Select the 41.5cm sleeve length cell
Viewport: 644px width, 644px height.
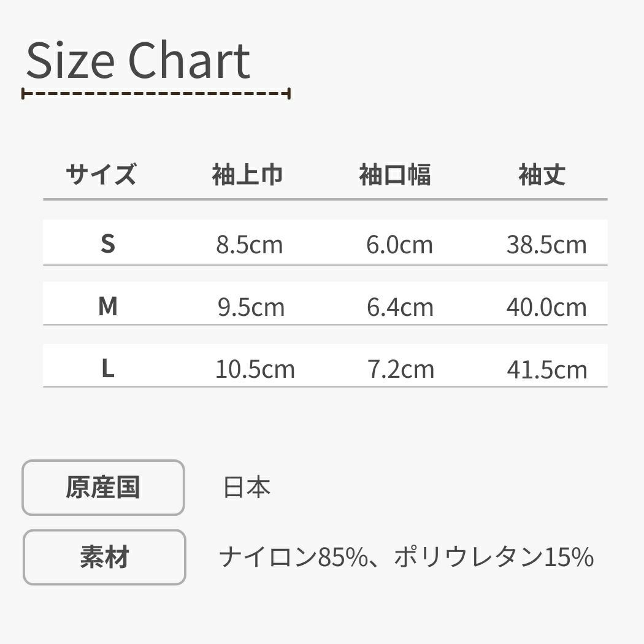[x=546, y=369]
